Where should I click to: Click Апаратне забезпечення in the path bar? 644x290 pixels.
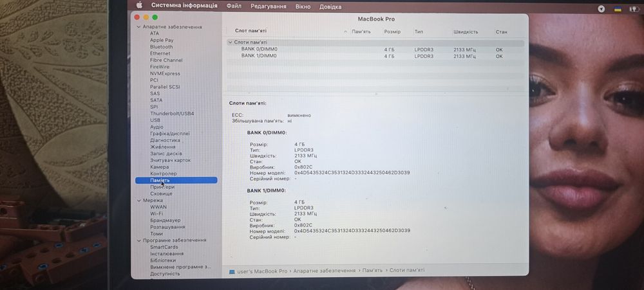(325, 271)
